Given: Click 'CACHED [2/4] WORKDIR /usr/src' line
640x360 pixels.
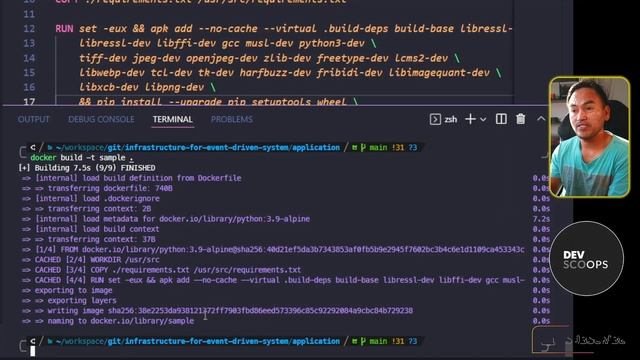Looking at the screenshot, I should [x=91, y=260].
